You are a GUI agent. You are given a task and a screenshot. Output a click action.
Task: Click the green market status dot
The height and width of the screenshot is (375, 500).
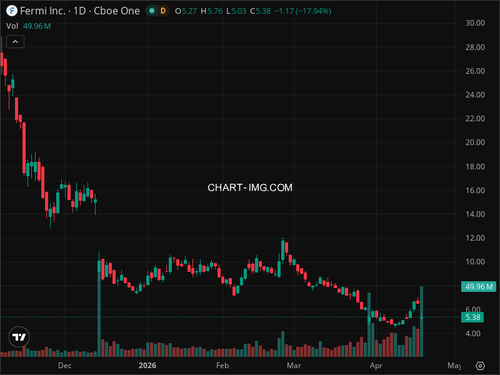click(152, 11)
